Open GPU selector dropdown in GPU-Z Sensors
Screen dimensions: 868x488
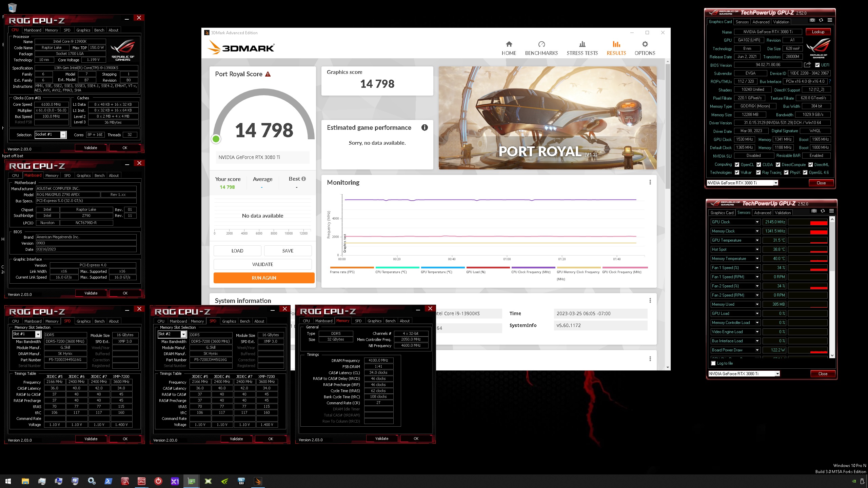coord(777,374)
